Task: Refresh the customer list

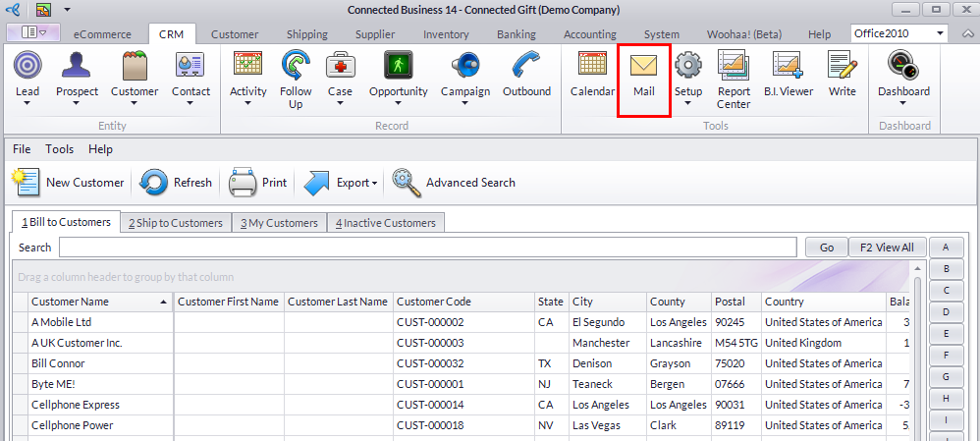Action: click(154, 182)
